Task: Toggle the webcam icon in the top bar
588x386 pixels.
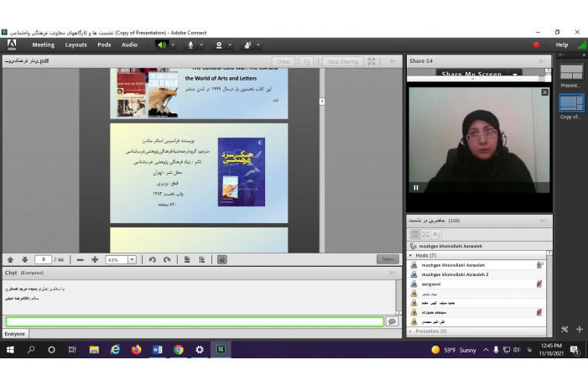Action: pyautogui.click(x=219, y=45)
